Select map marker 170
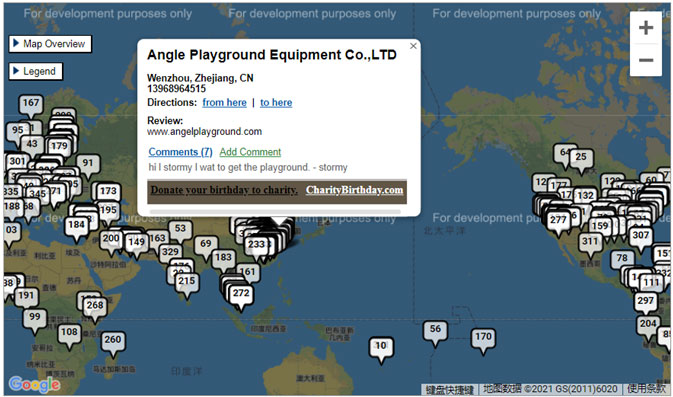The width and height of the screenshot is (673, 397). coord(483,339)
